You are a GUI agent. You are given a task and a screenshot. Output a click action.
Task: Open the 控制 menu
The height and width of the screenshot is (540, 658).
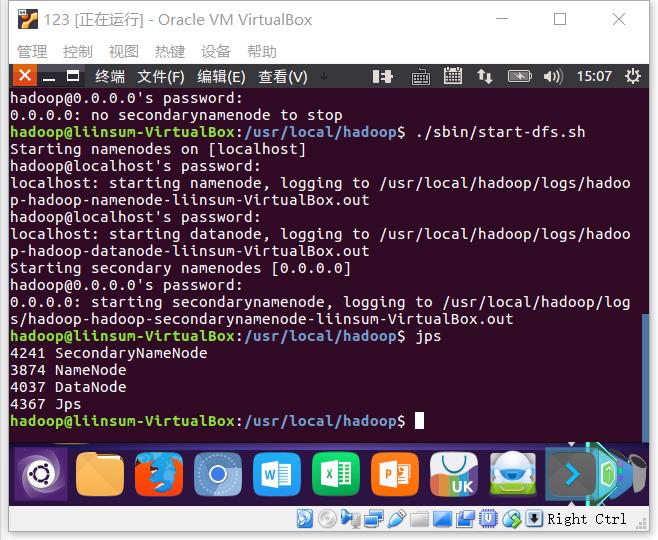(78, 52)
